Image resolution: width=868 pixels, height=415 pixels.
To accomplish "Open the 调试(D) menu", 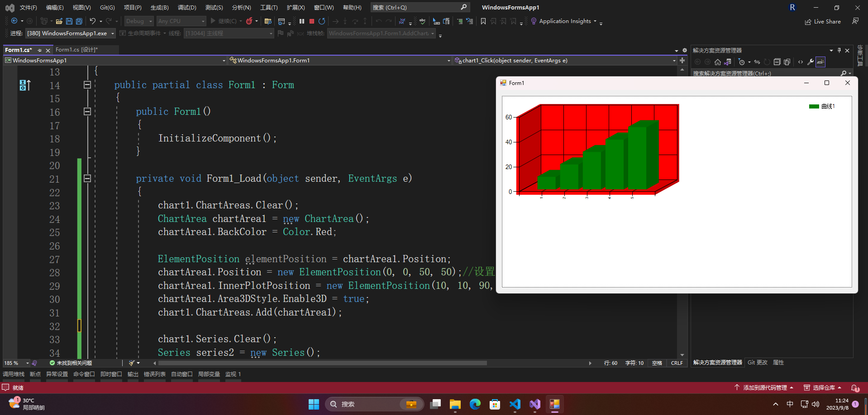I will pos(187,8).
